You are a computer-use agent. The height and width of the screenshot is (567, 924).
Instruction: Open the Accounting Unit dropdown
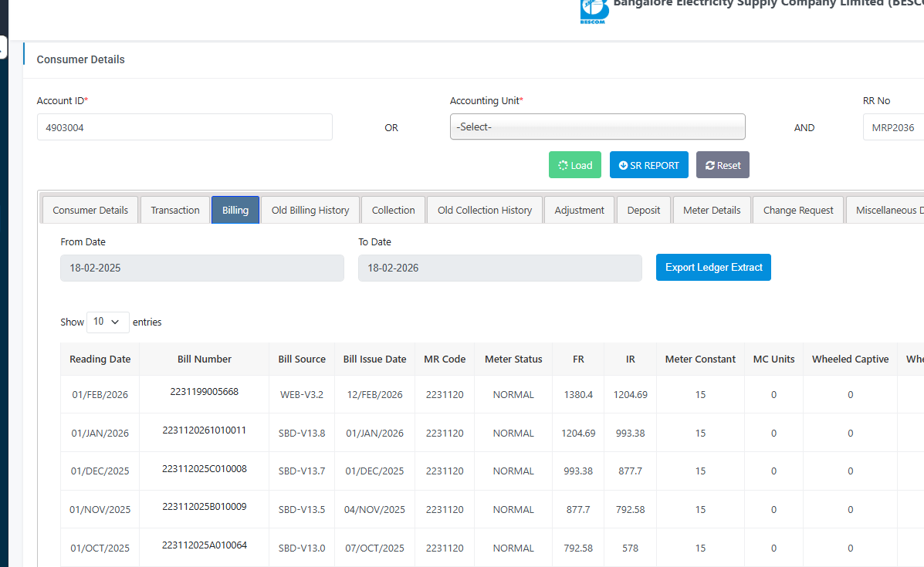click(597, 127)
